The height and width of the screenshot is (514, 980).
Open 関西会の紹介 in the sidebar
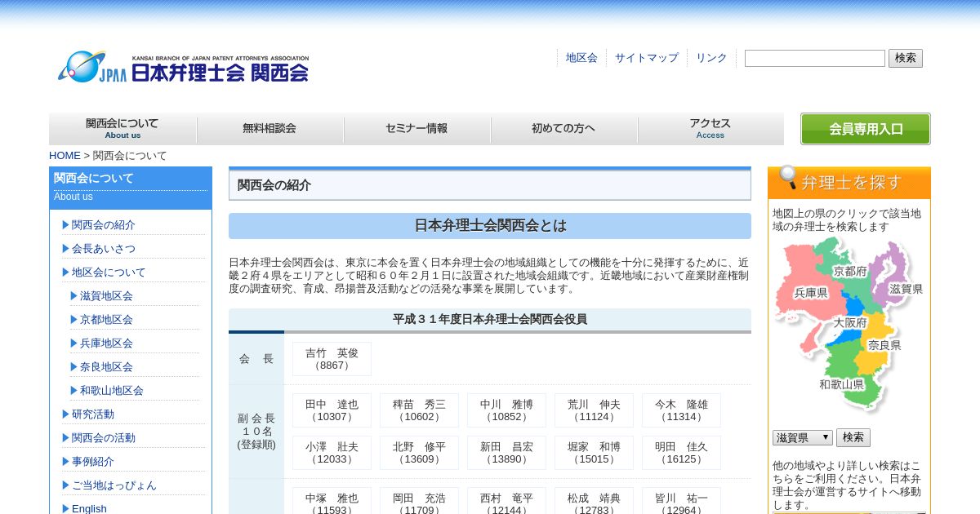point(103,224)
